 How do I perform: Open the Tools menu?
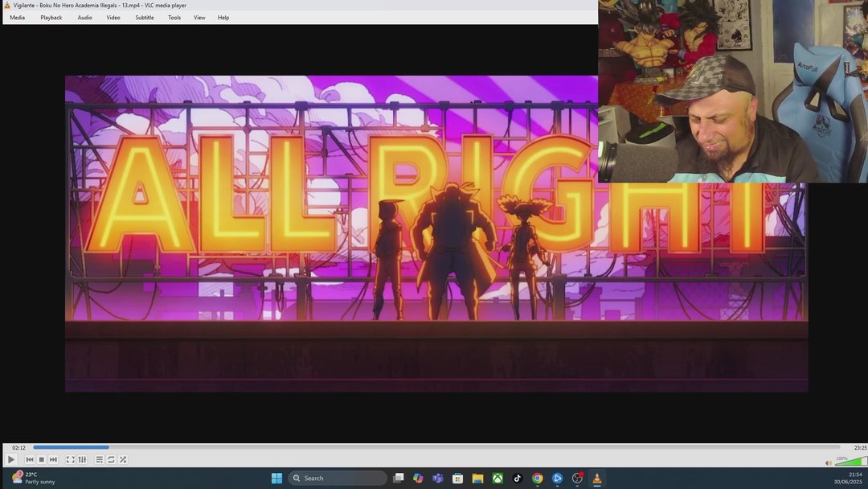(174, 17)
